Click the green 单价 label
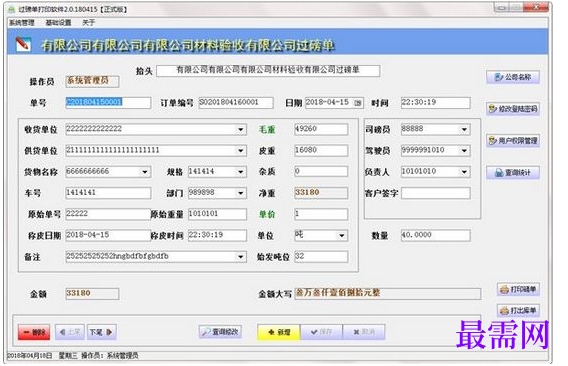The width and height of the screenshot is (568, 366). click(x=267, y=215)
